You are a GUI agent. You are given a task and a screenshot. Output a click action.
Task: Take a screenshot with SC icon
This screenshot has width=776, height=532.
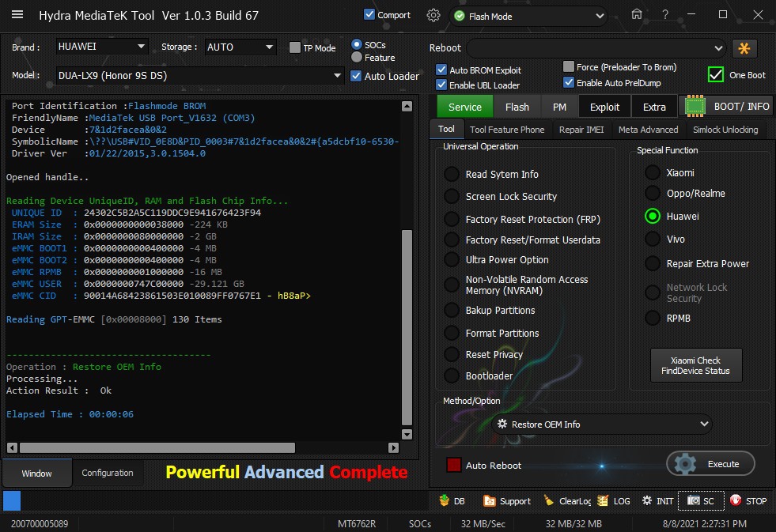click(x=694, y=501)
